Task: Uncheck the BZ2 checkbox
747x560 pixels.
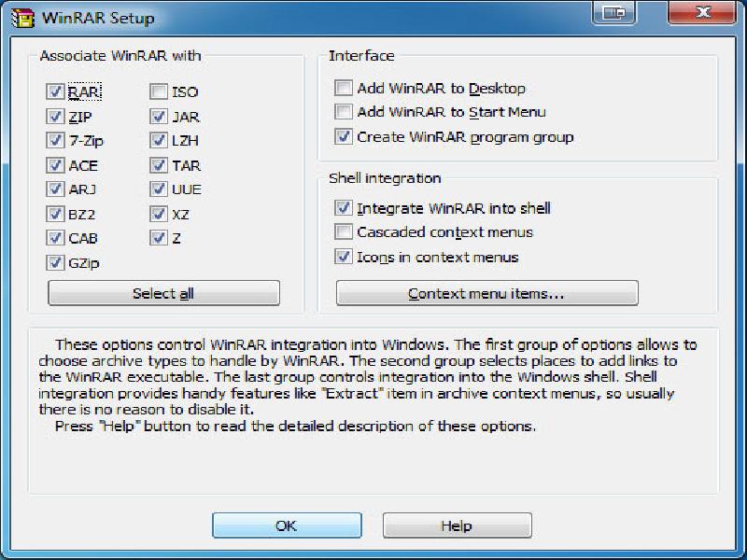Action: tap(55, 214)
